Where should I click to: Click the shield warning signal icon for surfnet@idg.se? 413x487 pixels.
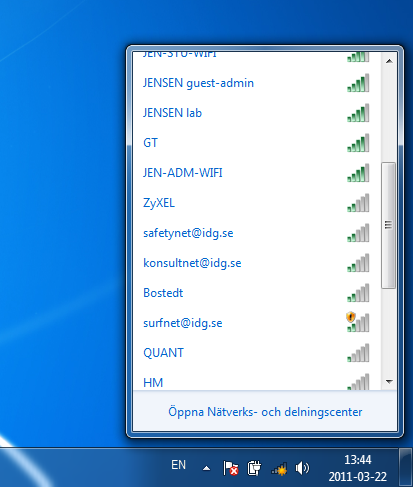pyautogui.click(x=358, y=322)
